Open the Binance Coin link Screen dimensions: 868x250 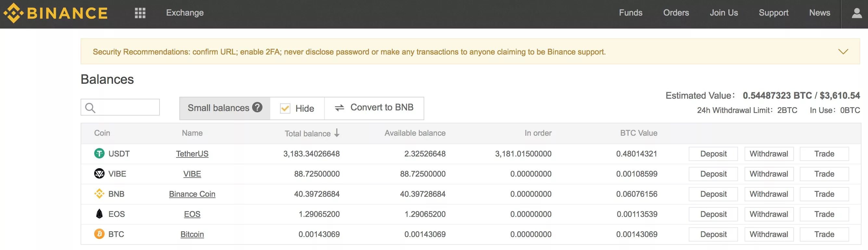tap(192, 194)
